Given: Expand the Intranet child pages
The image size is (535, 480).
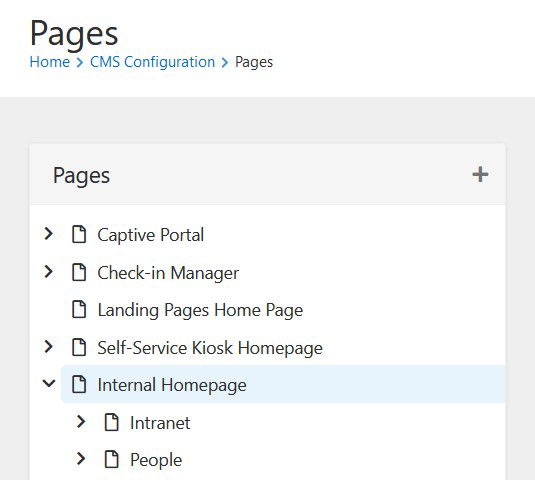Looking at the screenshot, I should point(81,422).
